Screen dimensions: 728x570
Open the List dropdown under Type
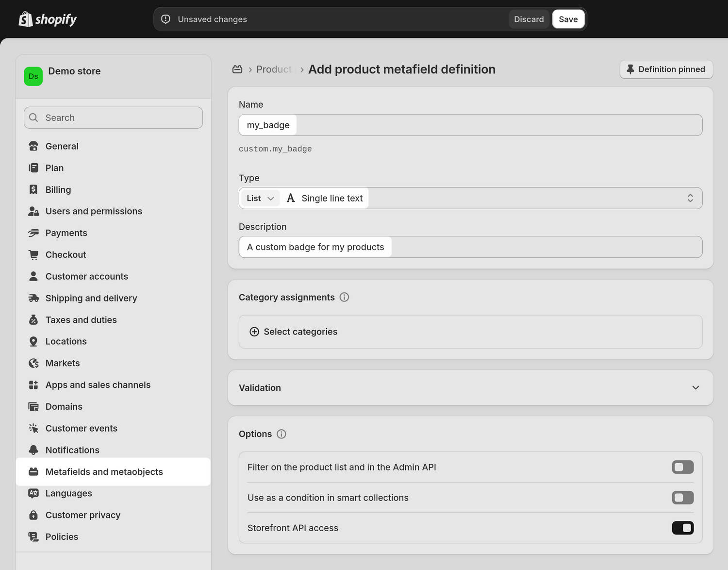(x=260, y=198)
